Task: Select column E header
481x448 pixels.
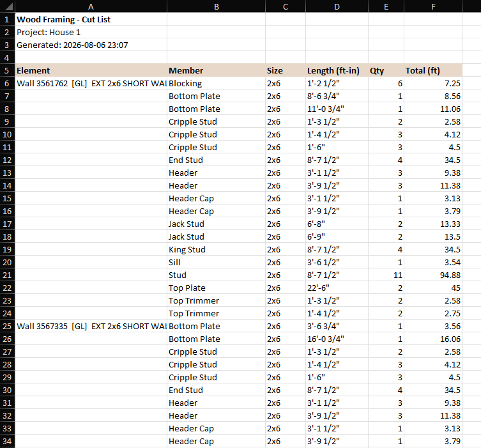Action: coord(386,6)
